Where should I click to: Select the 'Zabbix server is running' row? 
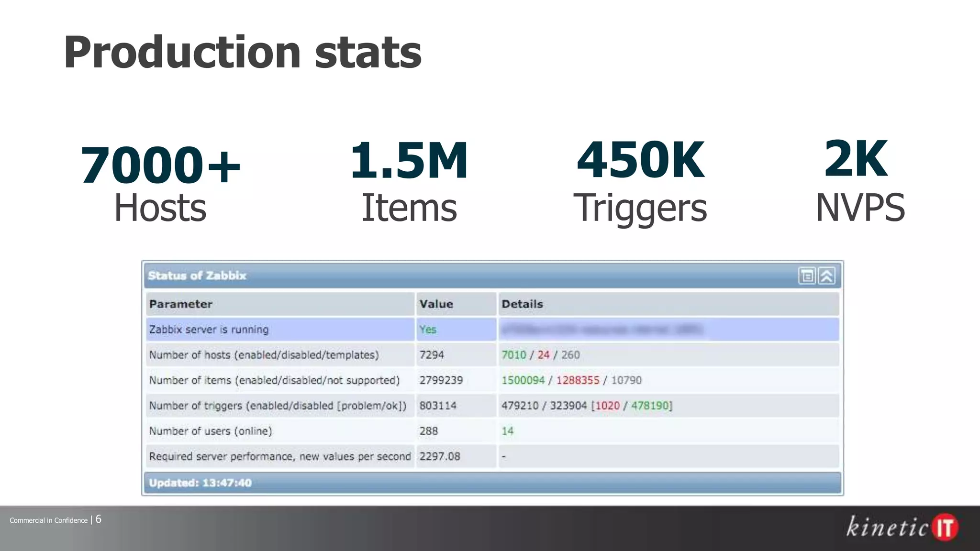click(492, 330)
